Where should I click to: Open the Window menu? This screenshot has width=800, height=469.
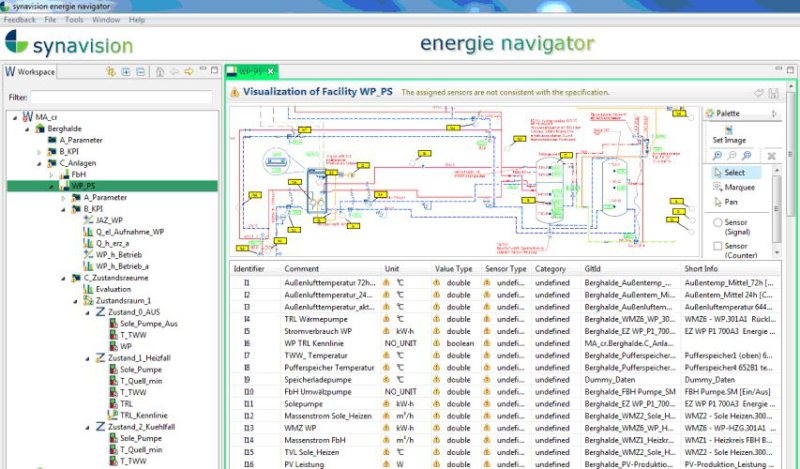(x=106, y=19)
